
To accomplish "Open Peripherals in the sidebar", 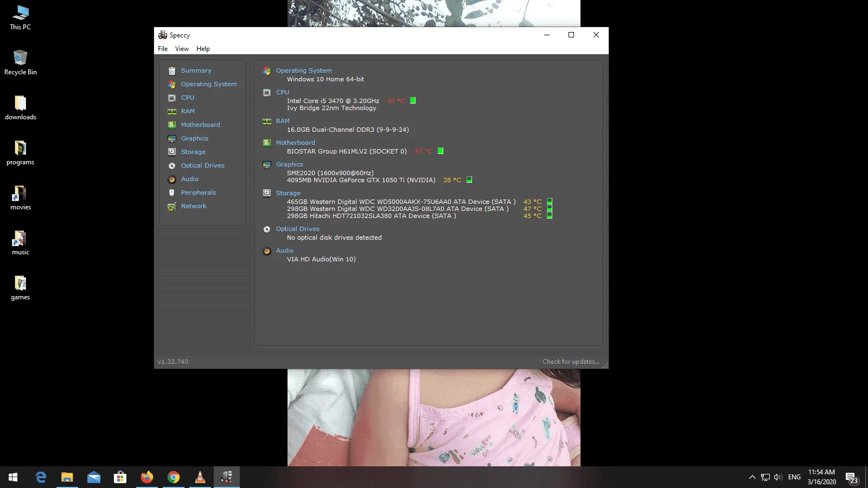I will coord(199,192).
